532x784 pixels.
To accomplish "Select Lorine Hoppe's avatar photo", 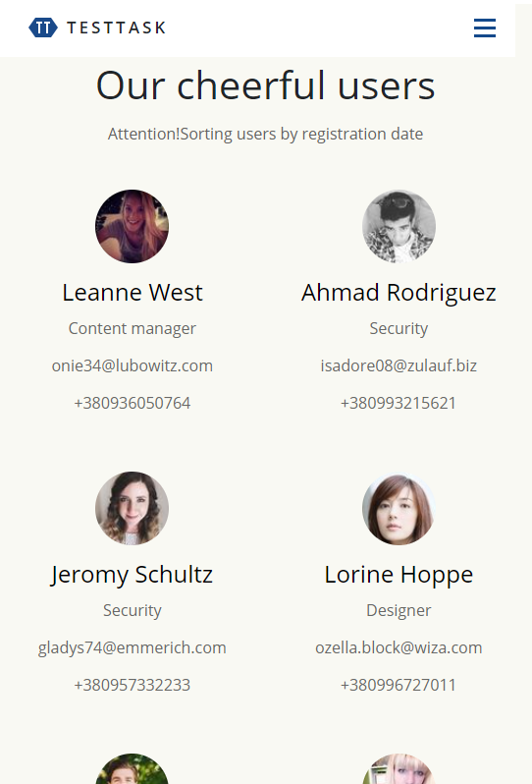I will click(399, 508).
